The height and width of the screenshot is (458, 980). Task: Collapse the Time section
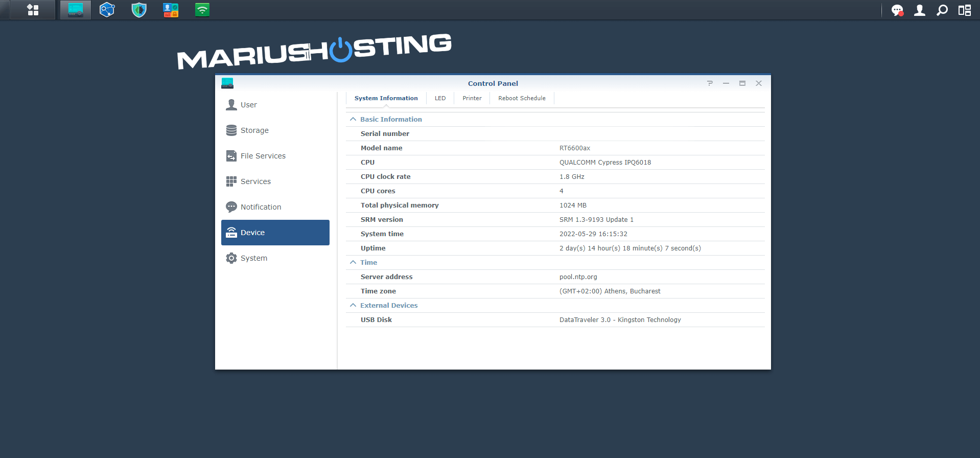click(x=353, y=262)
